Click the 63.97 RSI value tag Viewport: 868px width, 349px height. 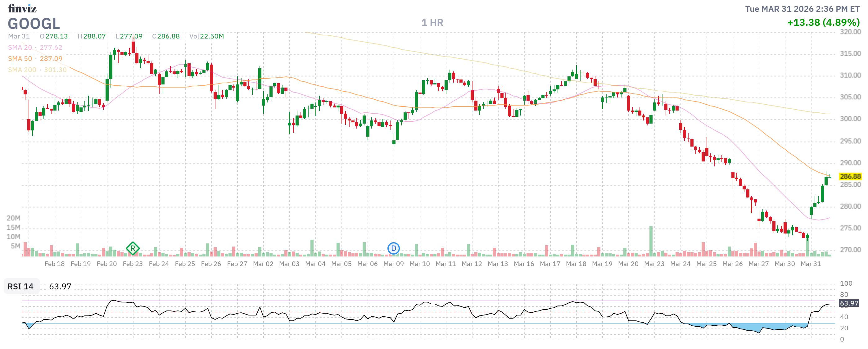pyautogui.click(x=849, y=303)
